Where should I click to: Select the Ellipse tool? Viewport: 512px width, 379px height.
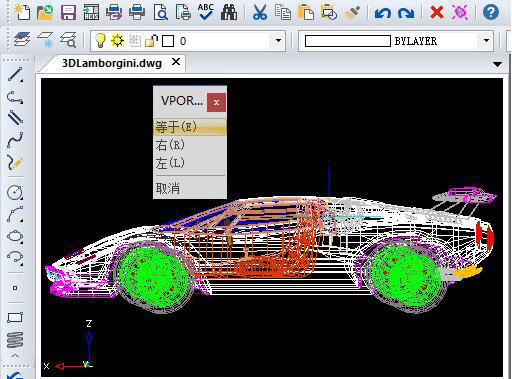(15, 236)
